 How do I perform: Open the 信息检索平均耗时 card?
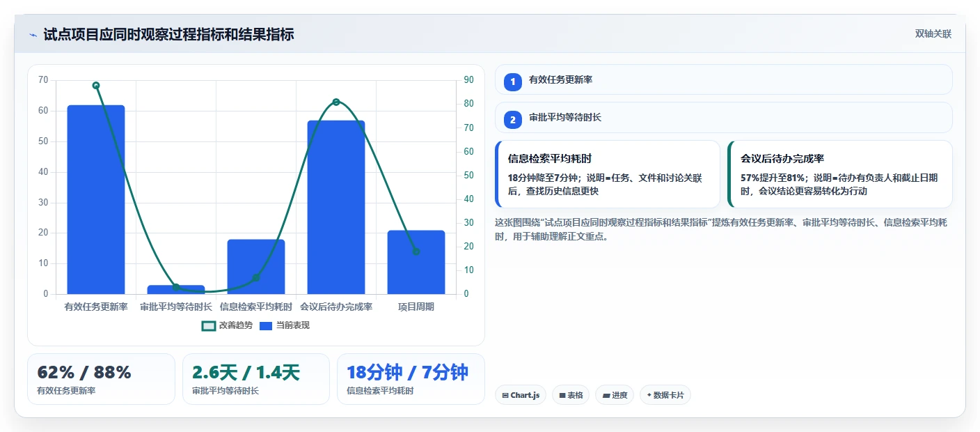pos(608,174)
